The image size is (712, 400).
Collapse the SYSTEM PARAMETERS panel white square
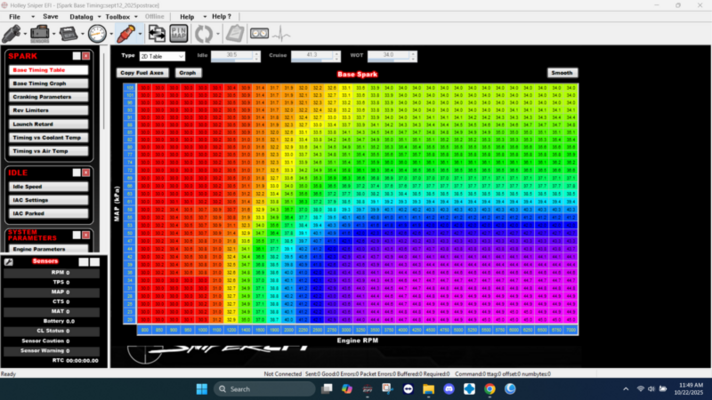click(x=77, y=235)
